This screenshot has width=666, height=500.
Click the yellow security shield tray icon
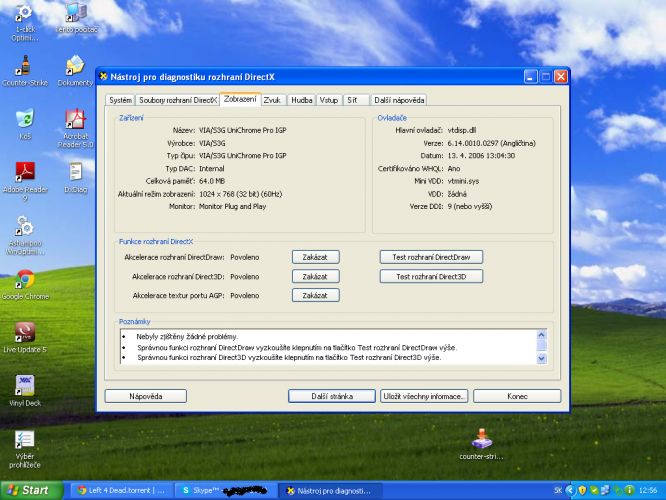582,491
